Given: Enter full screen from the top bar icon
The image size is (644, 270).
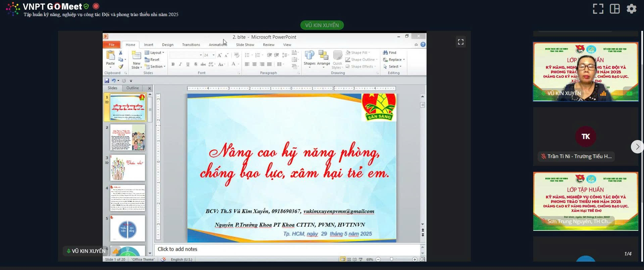Looking at the screenshot, I should click(x=598, y=9).
